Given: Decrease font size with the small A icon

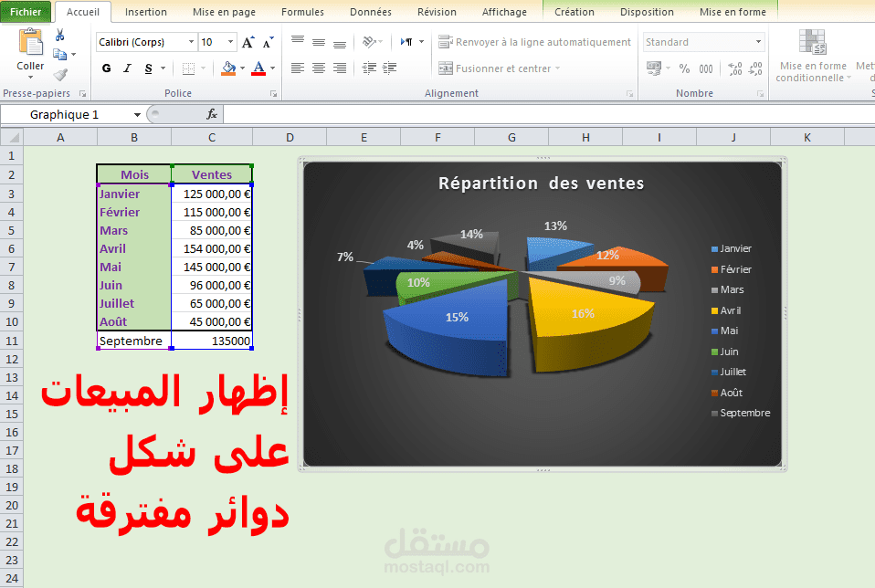Looking at the screenshot, I should coord(268,42).
